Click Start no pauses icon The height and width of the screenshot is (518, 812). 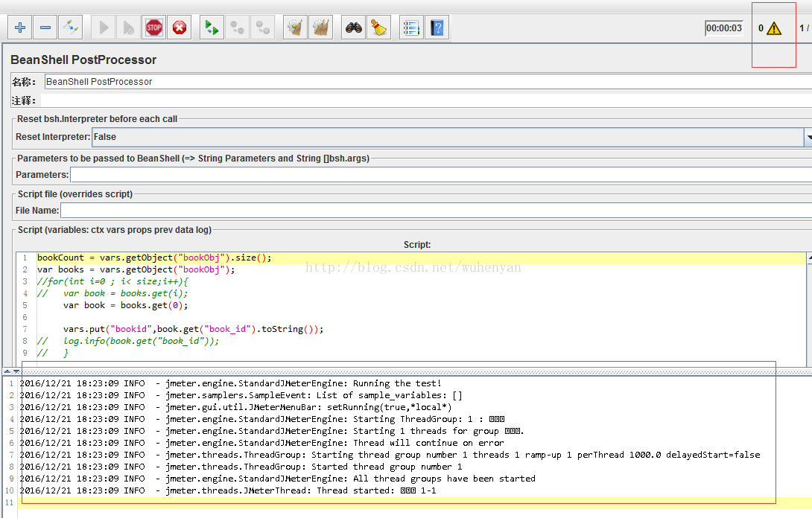(128, 28)
